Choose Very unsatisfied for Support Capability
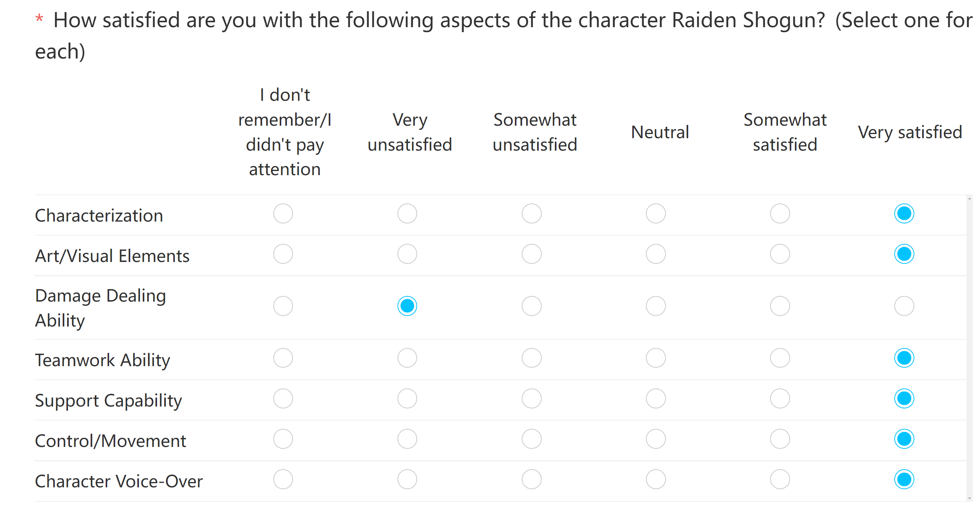The image size is (980, 513). (x=407, y=398)
